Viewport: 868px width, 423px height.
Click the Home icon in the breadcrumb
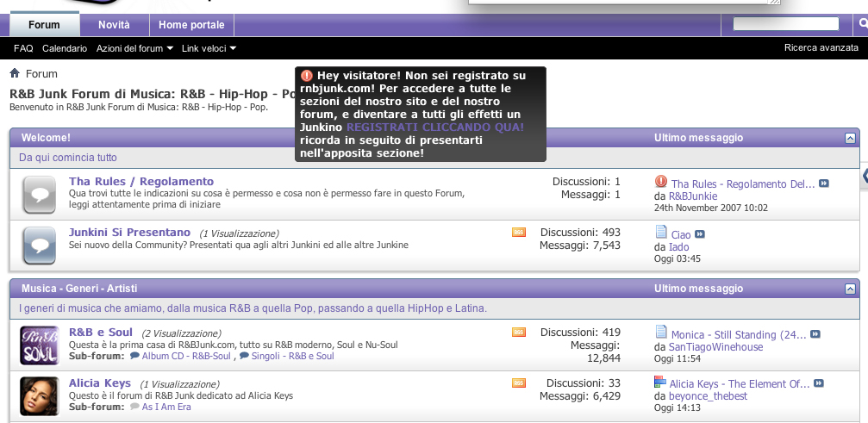tap(15, 73)
